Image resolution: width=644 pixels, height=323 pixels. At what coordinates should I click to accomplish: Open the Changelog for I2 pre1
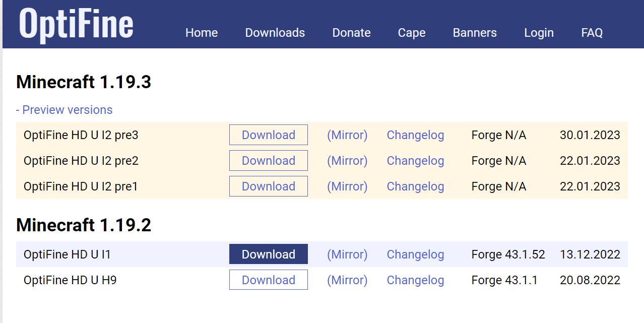[x=415, y=186]
